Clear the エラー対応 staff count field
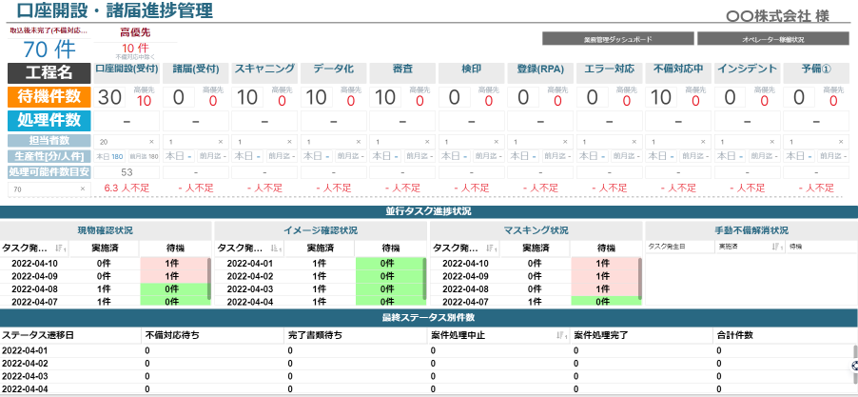 tap(635, 142)
